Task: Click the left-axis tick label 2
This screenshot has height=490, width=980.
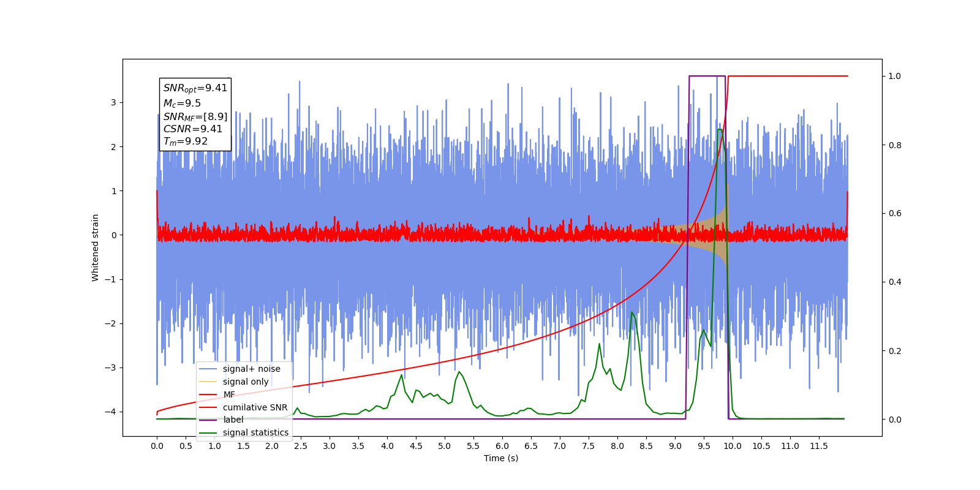Action: click(x=113, y=147)
